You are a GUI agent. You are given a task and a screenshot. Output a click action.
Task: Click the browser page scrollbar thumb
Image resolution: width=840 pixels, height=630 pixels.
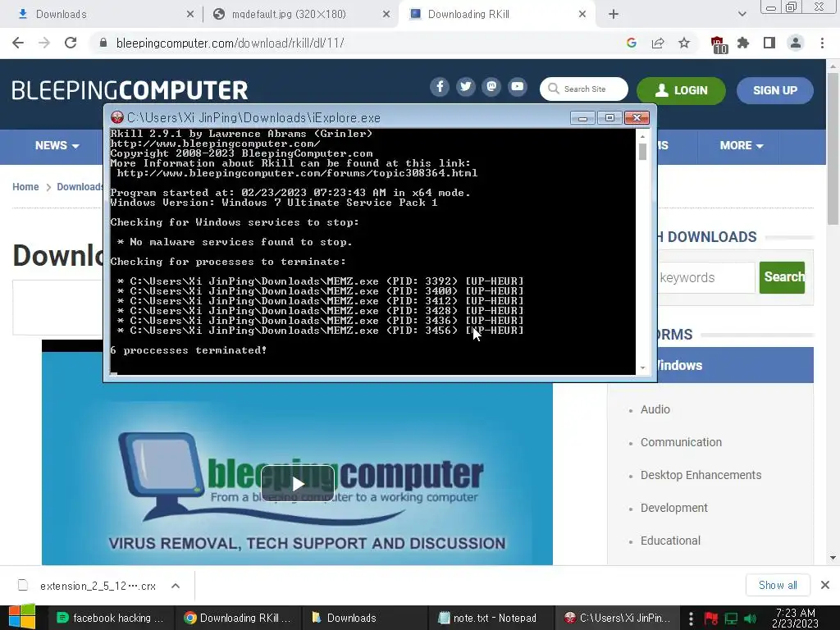833,148
